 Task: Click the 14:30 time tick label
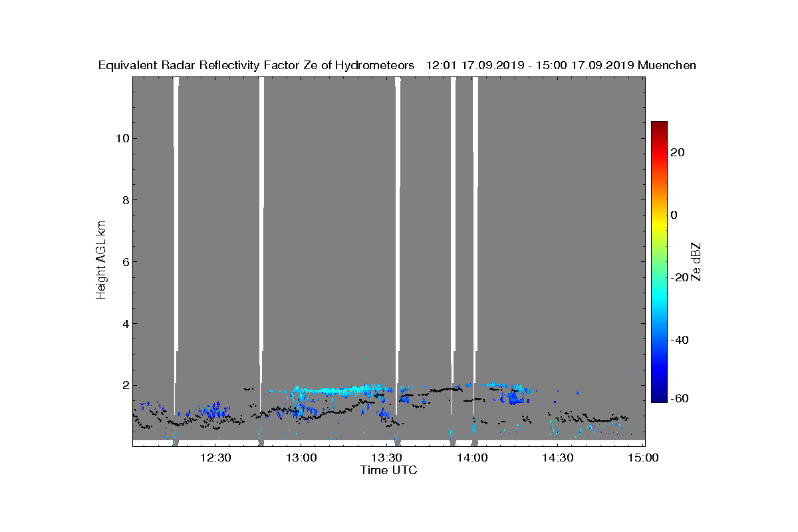(558, 458)
